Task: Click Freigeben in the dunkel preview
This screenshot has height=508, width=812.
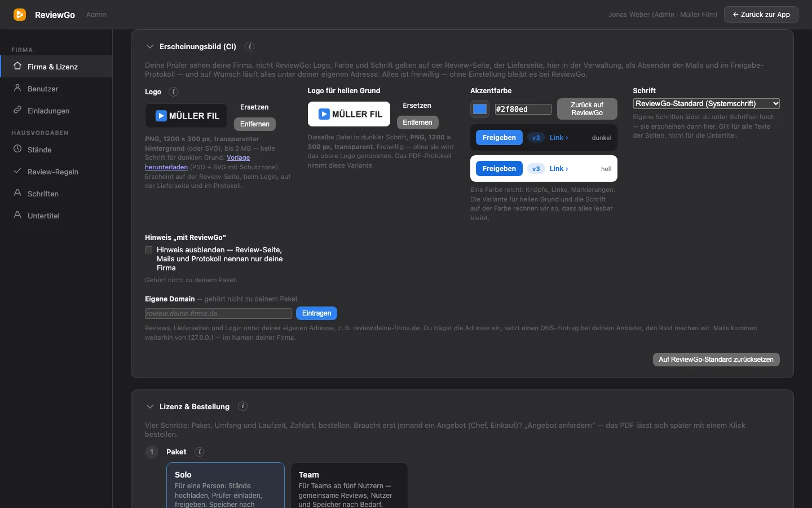Action: click(499, 138)
